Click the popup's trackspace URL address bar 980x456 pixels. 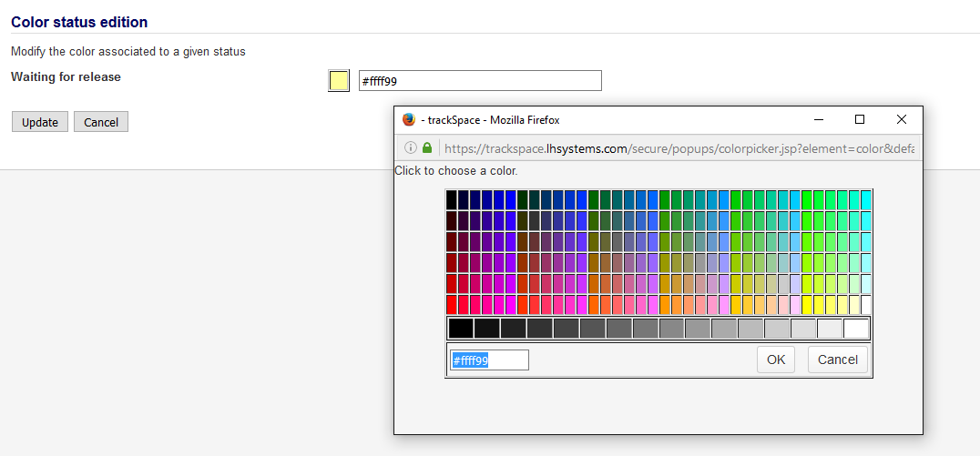point(680,148)
